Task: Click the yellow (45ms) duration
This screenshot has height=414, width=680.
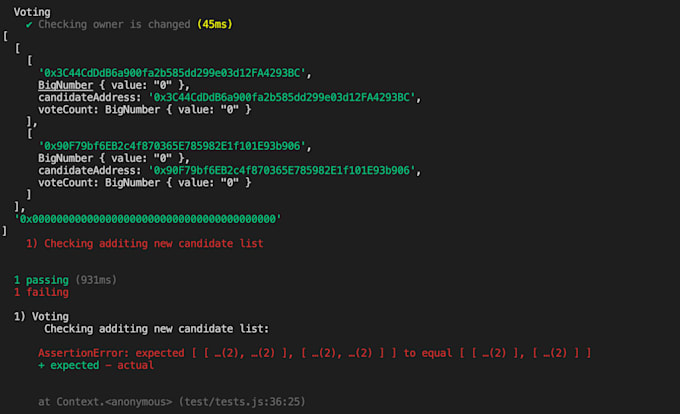Action: click(x=215, y=24)
